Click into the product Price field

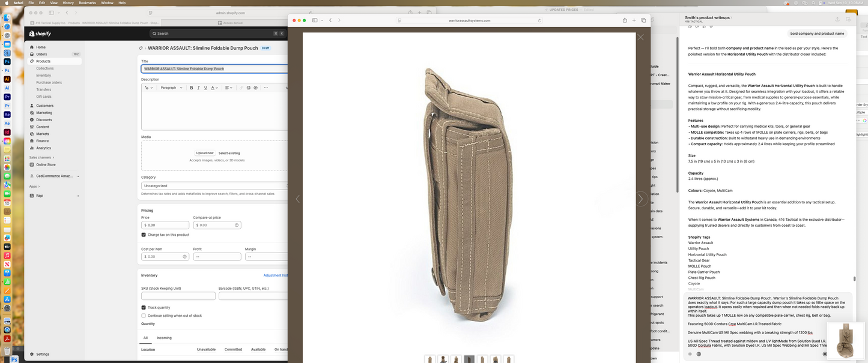tap(166, 225)
